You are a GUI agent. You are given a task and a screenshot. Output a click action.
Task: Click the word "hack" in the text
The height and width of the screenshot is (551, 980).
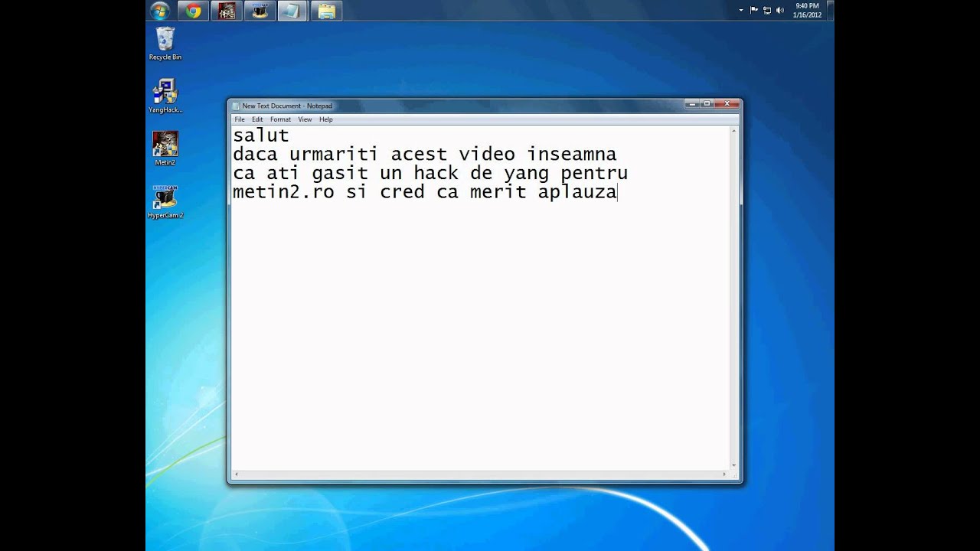click(x=436, y=174)
